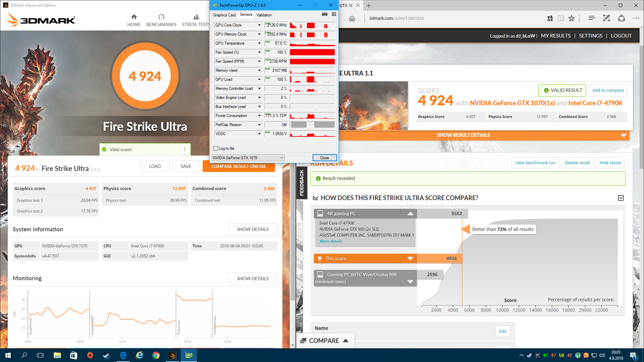Screen dimensions: 644x362
Task: Open Reading view in Edge
Action: pos(560,18)
